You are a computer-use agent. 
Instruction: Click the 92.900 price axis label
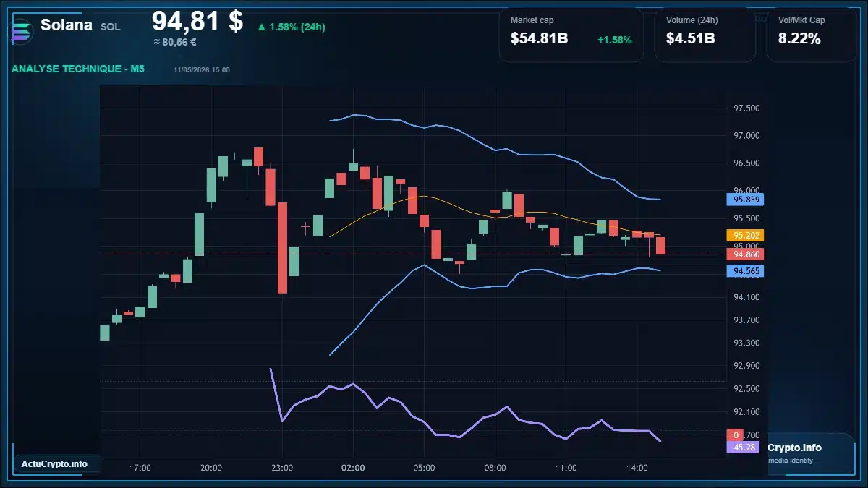[746, 366]
